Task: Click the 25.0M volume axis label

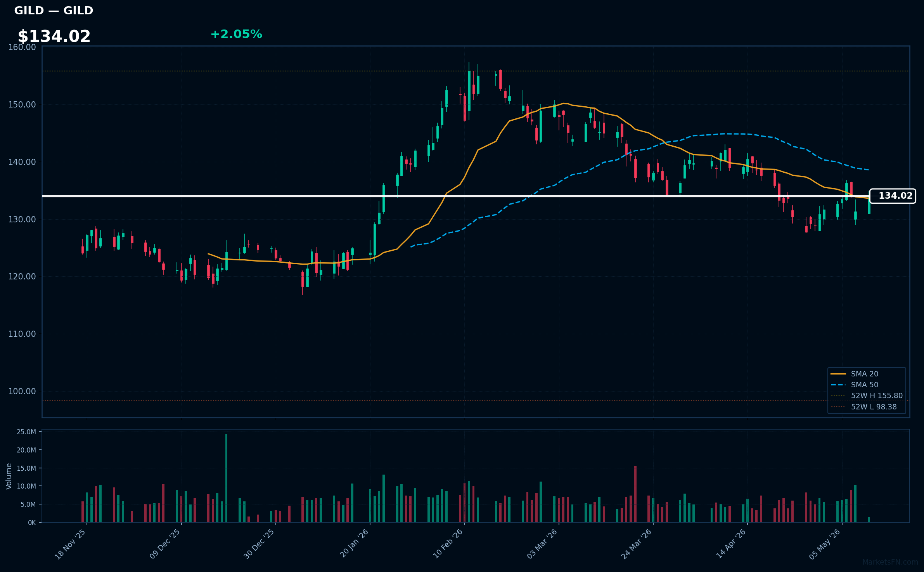Action: (26, 432)
